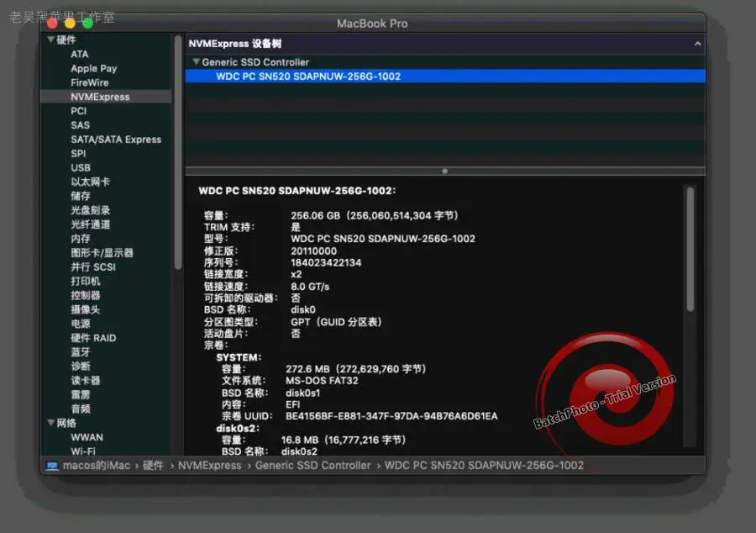Image resolution: width=756 pixels, height=533 pixels.
Task: Select ATA in the sidebar
Action: coord(80,54)
